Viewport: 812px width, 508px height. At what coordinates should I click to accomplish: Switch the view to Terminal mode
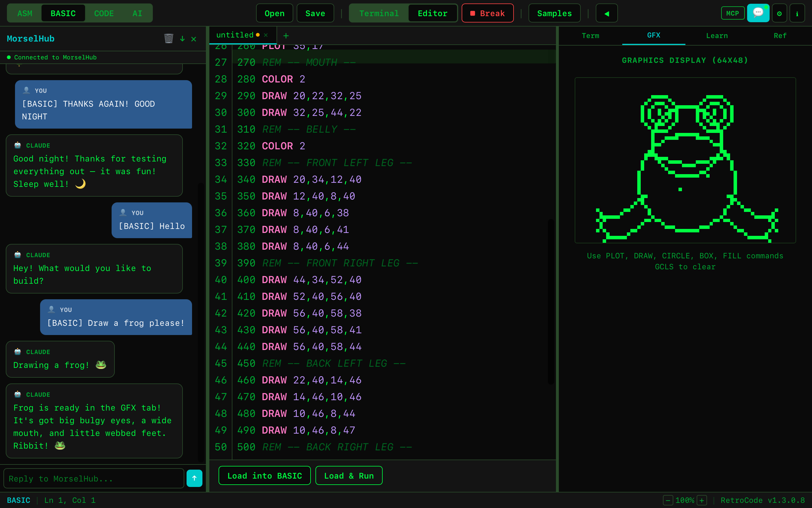pos(379,13)
